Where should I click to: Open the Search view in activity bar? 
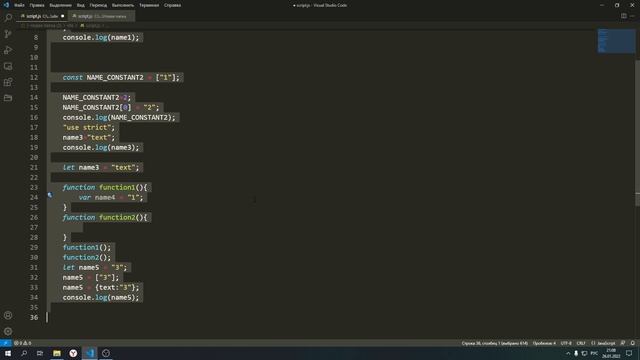coord(8,18)
